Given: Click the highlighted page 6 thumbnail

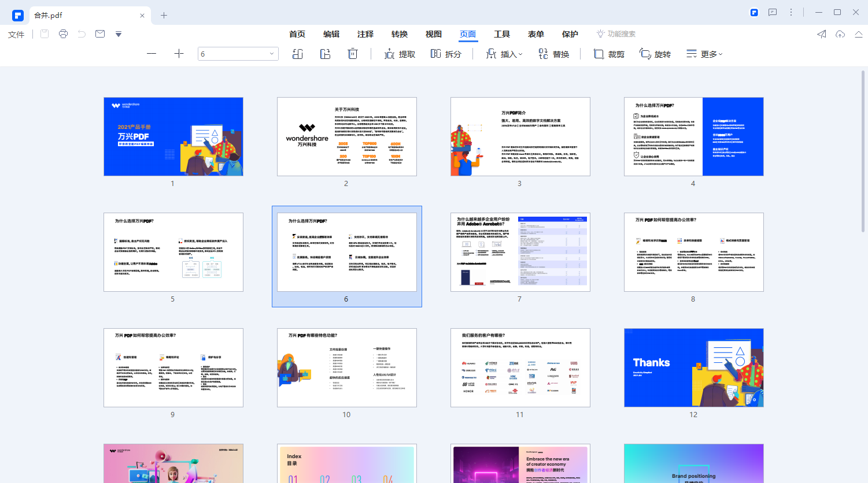Looking at the screenshot, I should (347, 252).
